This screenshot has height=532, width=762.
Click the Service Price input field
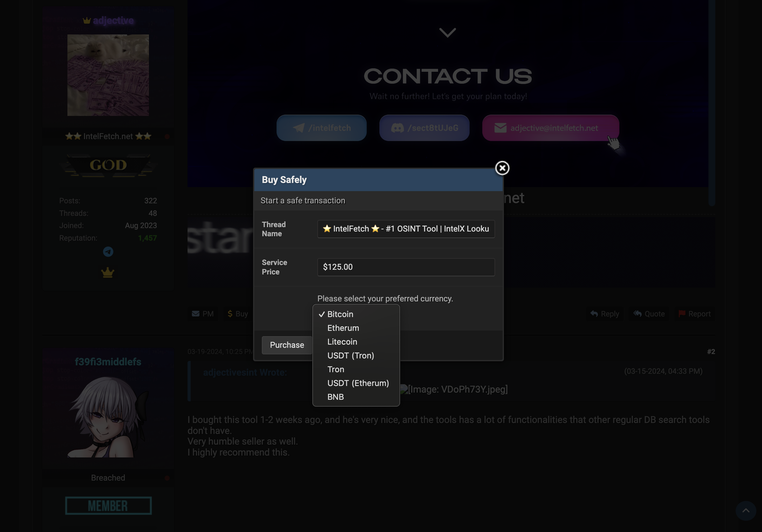405,267
